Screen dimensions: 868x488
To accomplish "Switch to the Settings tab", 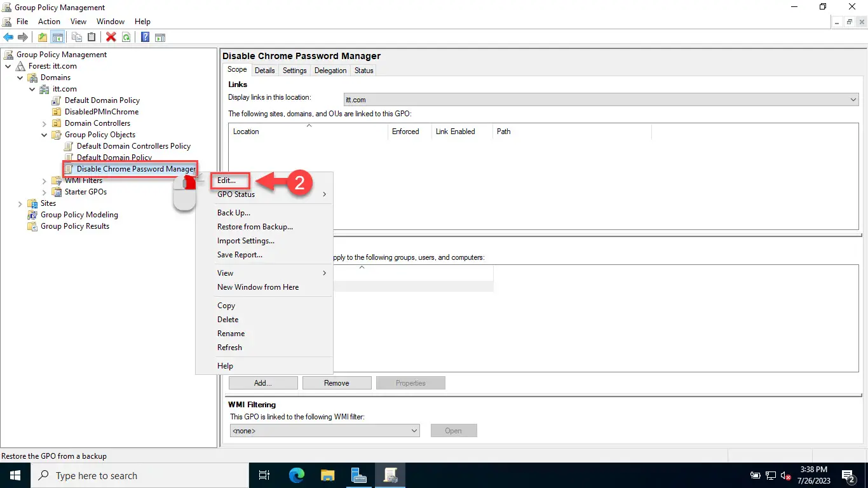I will [x=295, y=71].
